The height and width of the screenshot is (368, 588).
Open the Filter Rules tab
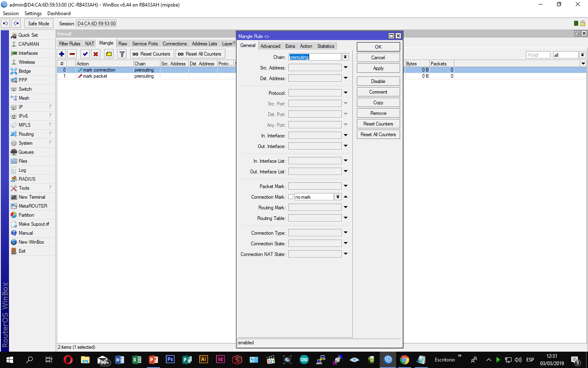pos(70,44)
